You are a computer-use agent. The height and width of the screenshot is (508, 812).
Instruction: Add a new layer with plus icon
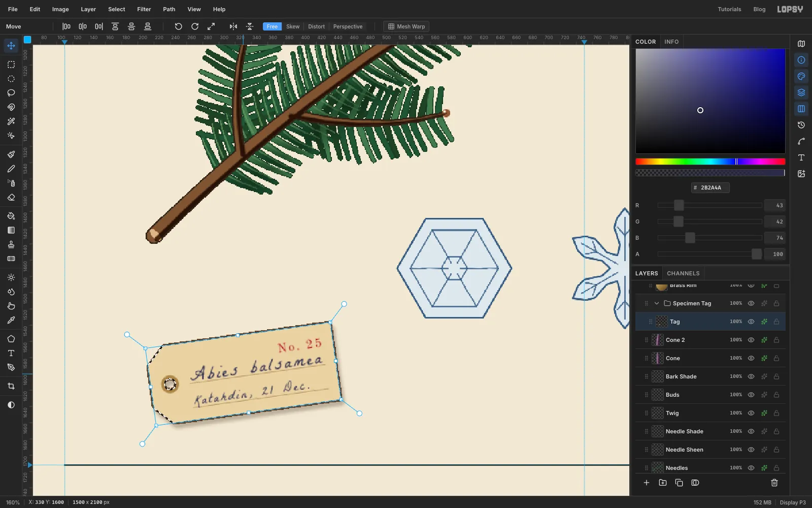(647, 483)
